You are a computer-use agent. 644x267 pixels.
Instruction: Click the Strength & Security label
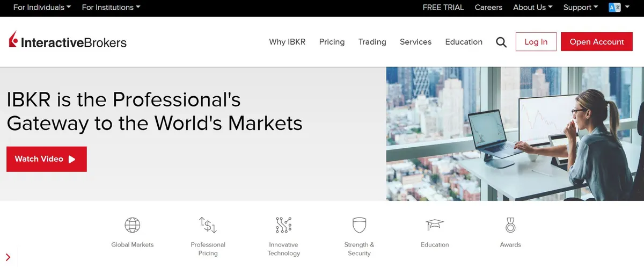(x=359, y=249)
